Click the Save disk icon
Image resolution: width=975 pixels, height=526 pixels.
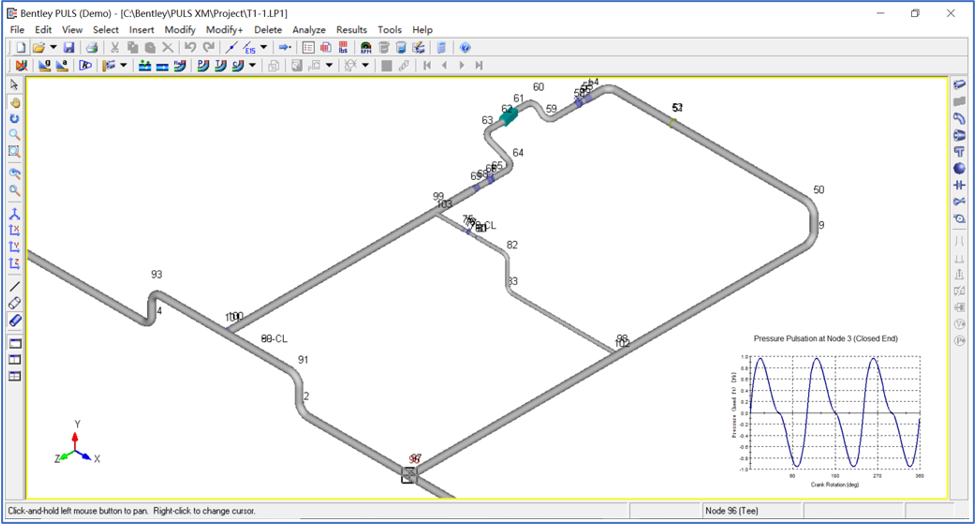[69, 47]
